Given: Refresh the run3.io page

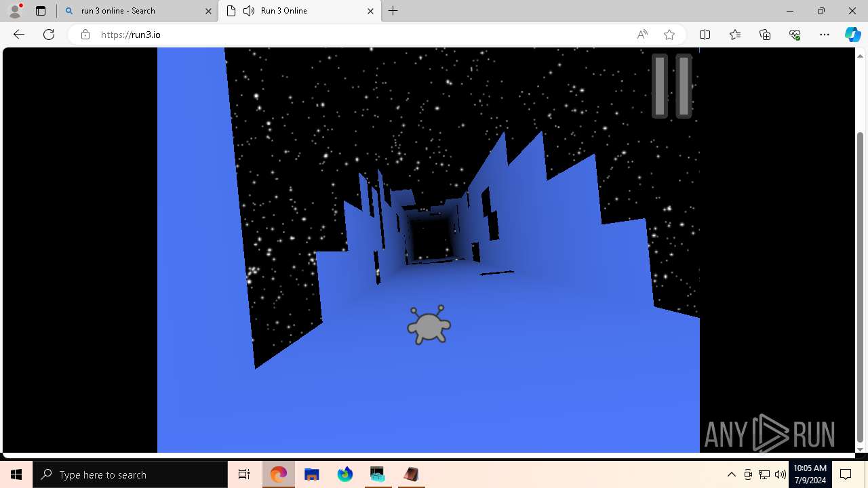Looking at the screenshot, I should click(x=49, y=35).
